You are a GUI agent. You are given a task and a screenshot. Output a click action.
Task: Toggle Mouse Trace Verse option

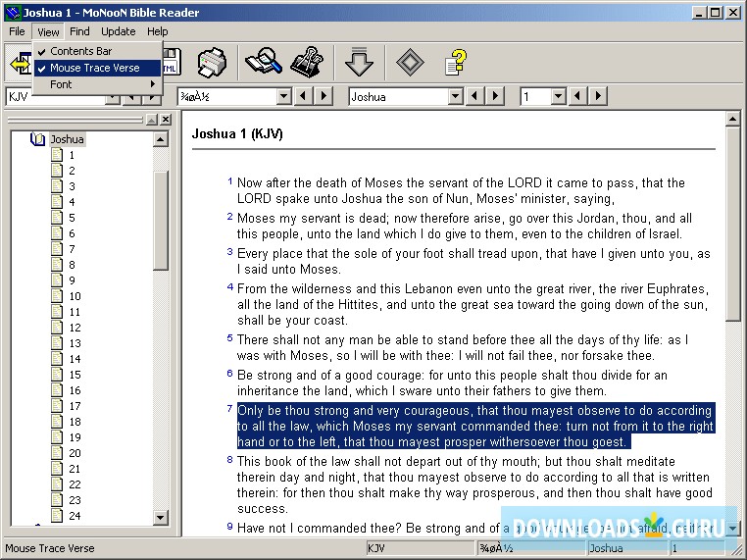(x=97, y=68)
